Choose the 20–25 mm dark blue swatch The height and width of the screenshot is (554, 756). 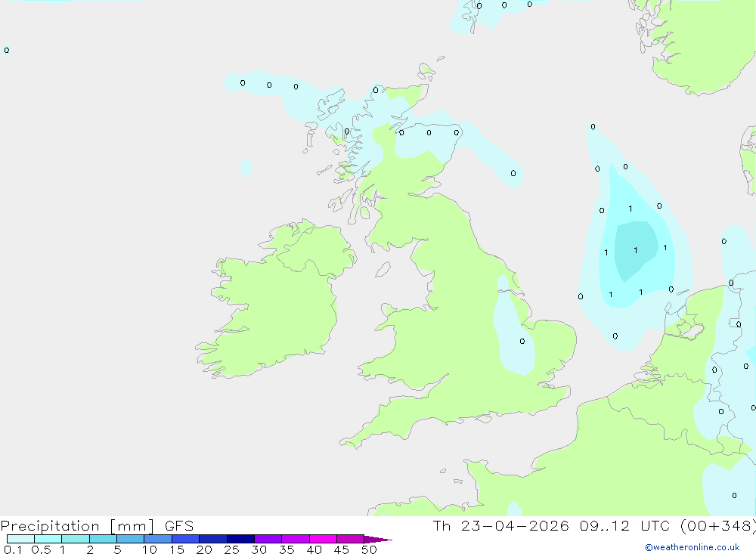tap(213, 539)
